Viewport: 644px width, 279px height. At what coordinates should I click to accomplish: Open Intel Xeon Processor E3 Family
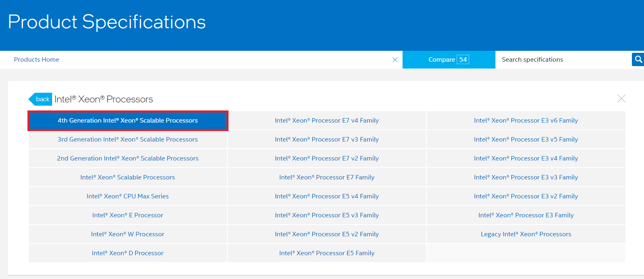pos(526,215)
